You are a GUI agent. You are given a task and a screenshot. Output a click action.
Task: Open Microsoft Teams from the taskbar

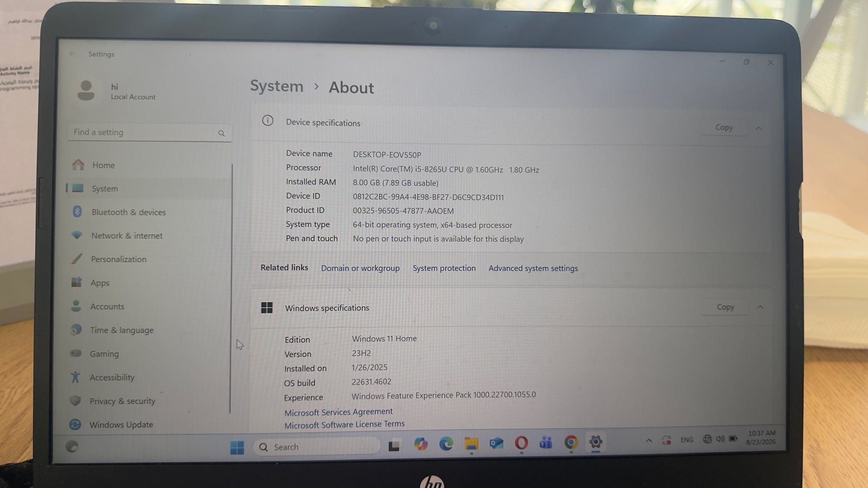(x=546, y=442)
